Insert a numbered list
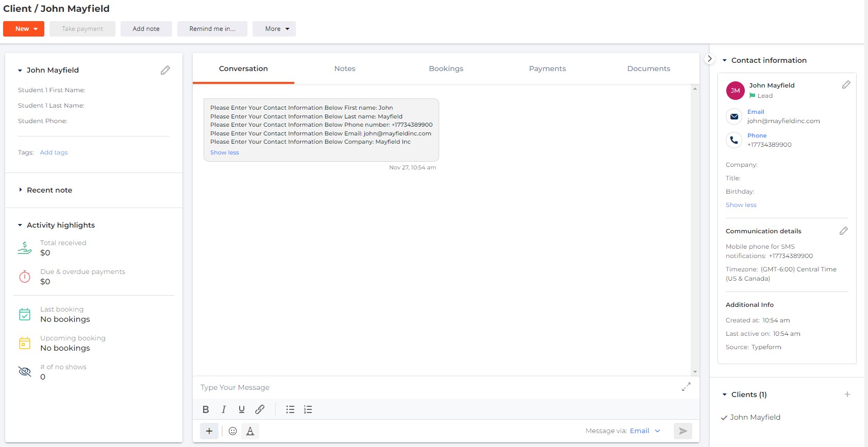Image resolution: width=868 pixels, height=447 pixels. click(x=308, y=409)
